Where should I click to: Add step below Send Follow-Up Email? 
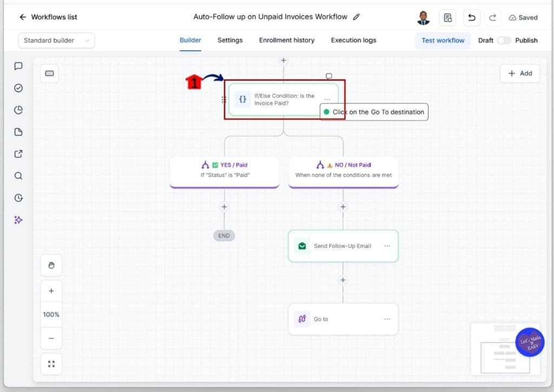342,280
